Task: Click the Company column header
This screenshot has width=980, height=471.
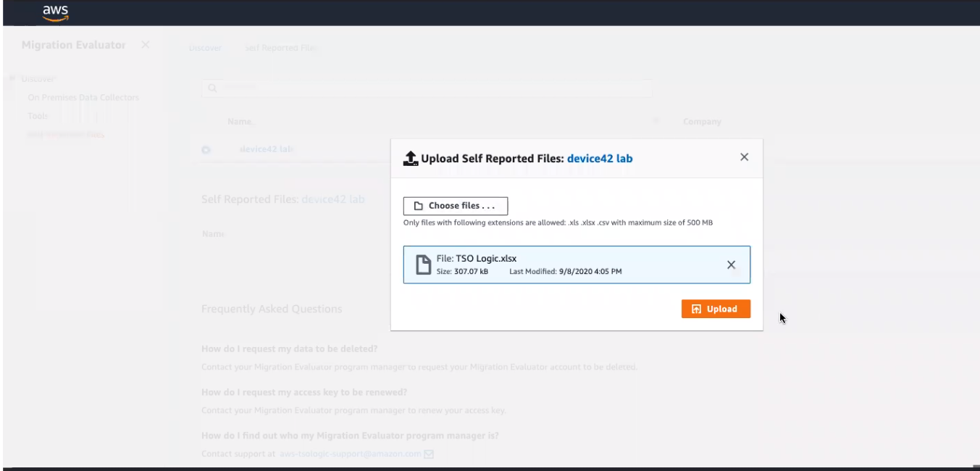Action: click(x=702, y=122)
